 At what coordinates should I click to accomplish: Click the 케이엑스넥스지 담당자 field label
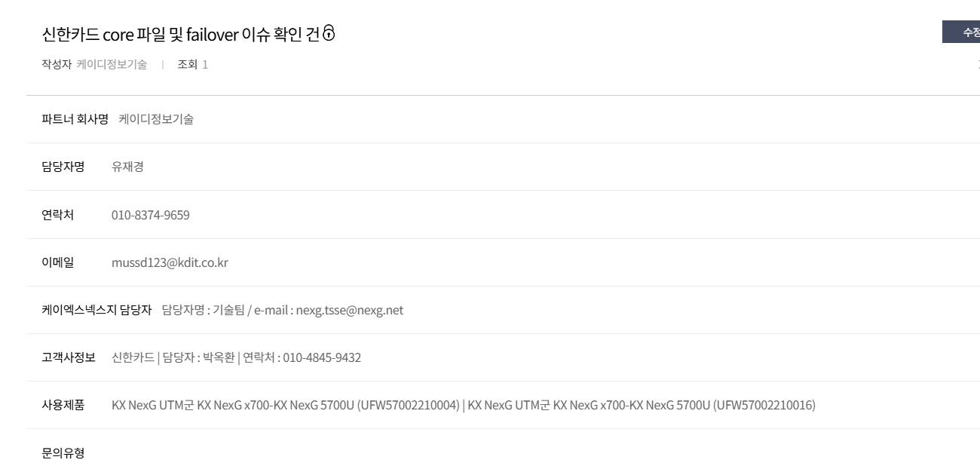coord(96,310)
